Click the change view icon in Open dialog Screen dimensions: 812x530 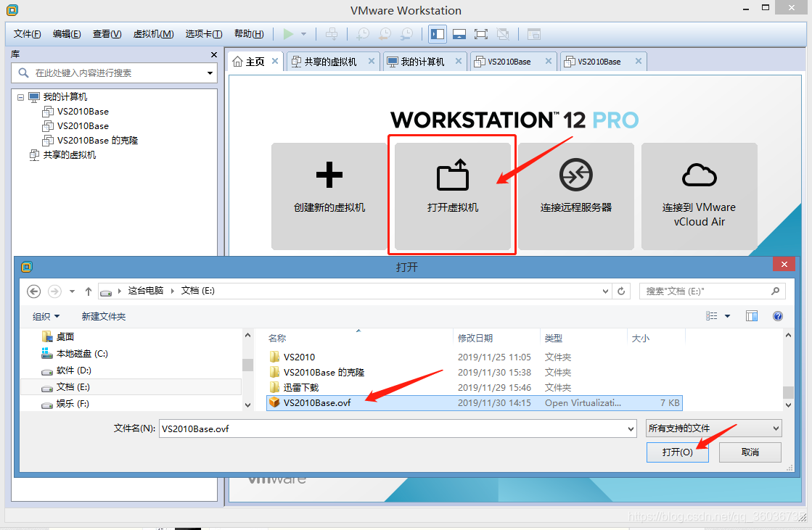pyautogui.click(x=712, y=316)
